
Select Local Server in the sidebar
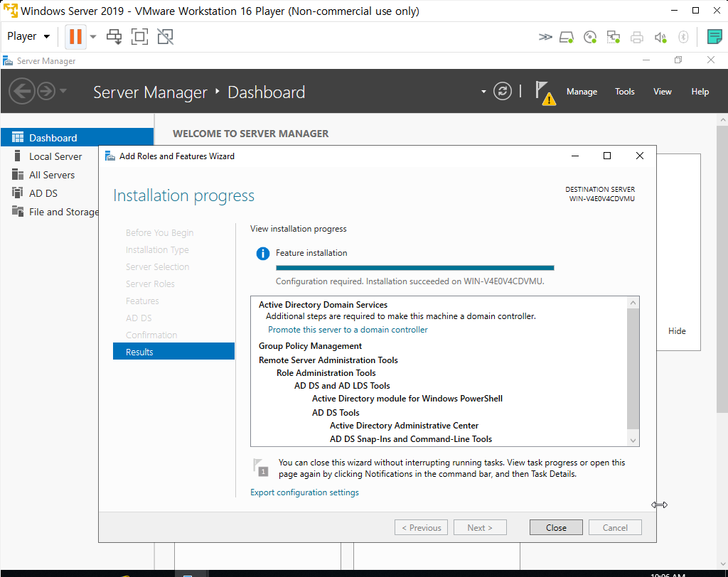tap(55, 156)
